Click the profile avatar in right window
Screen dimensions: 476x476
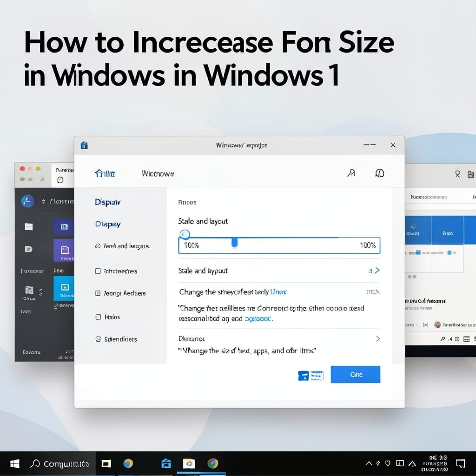point(437,324)
